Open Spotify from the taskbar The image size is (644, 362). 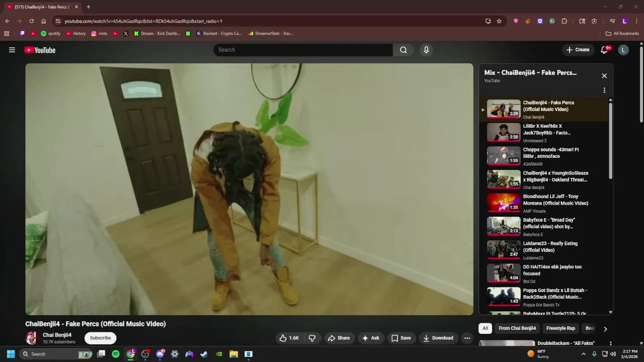point(116,354)
